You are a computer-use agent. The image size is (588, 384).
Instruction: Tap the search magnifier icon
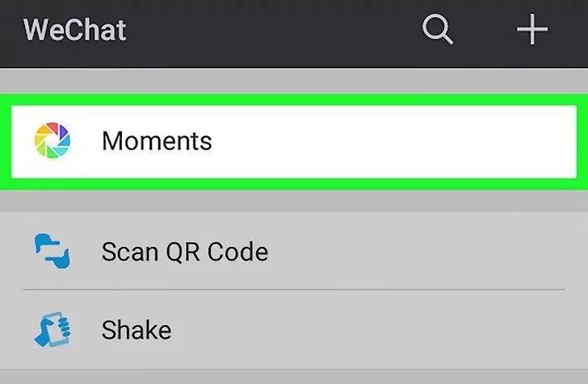point(438,31)
